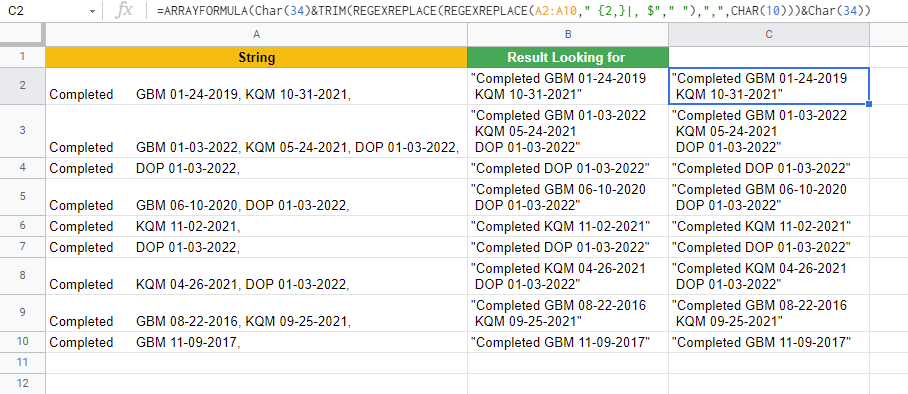Select cell B2 with GBM 01-24-2019
The width and height of the screenshot is (908, 394).
[x=568, y=86]
